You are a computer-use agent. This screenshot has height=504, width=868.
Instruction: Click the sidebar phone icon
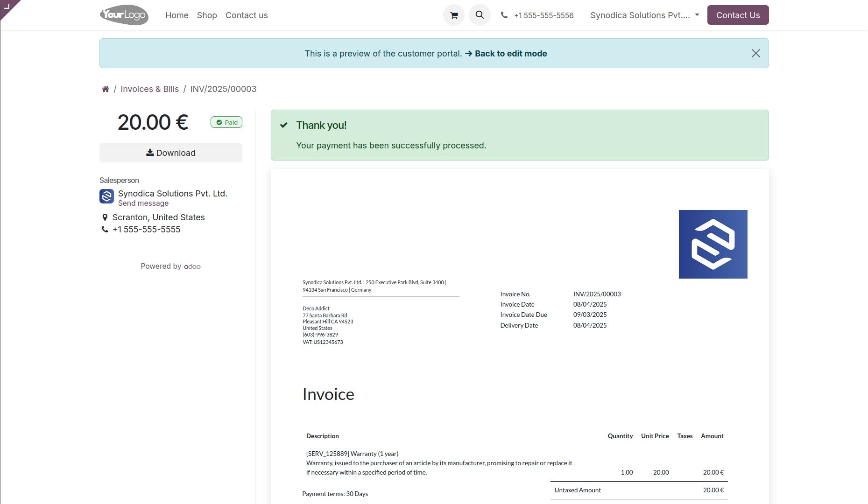coord(105,229)
